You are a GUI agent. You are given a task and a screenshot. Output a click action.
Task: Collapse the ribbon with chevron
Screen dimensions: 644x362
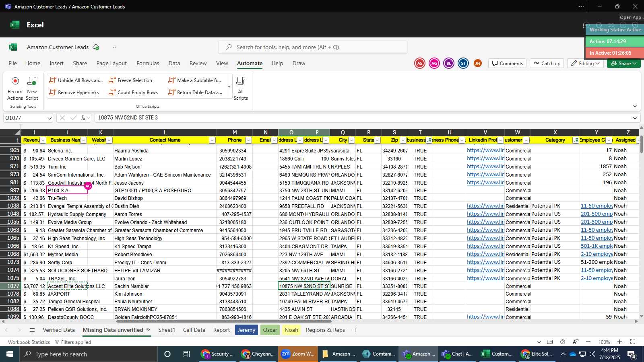pyautogui.click(x=635, y=106)
